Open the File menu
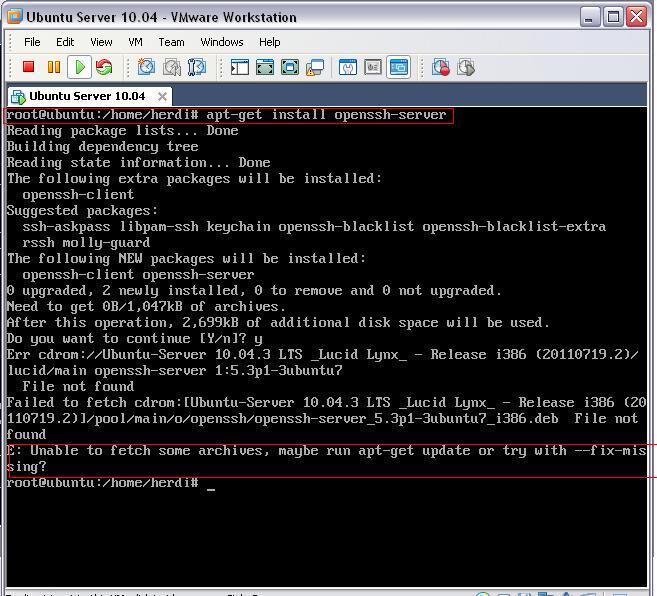 tap(32, 42)
